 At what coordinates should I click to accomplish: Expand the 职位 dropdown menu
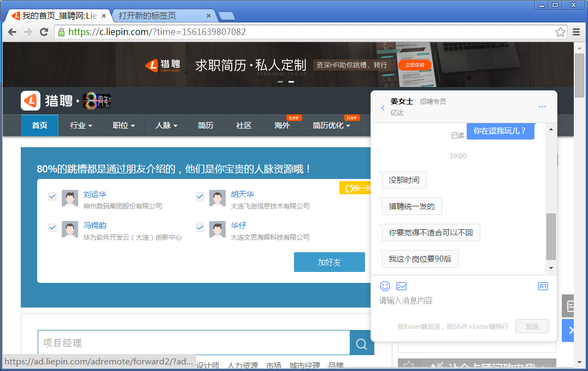coord(124,125)
